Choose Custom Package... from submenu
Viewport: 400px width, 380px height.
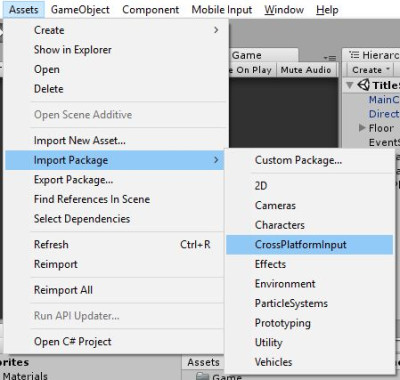(298, 160)
